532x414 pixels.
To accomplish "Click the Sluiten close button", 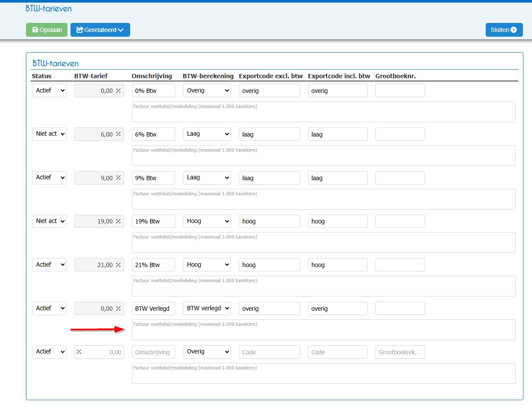I will [x=504, y=30].
